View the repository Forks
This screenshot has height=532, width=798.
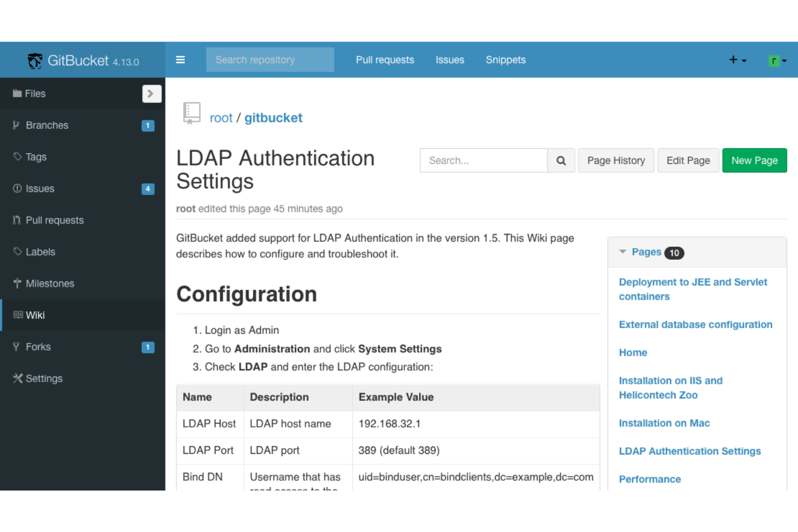[x=38, y=347]
